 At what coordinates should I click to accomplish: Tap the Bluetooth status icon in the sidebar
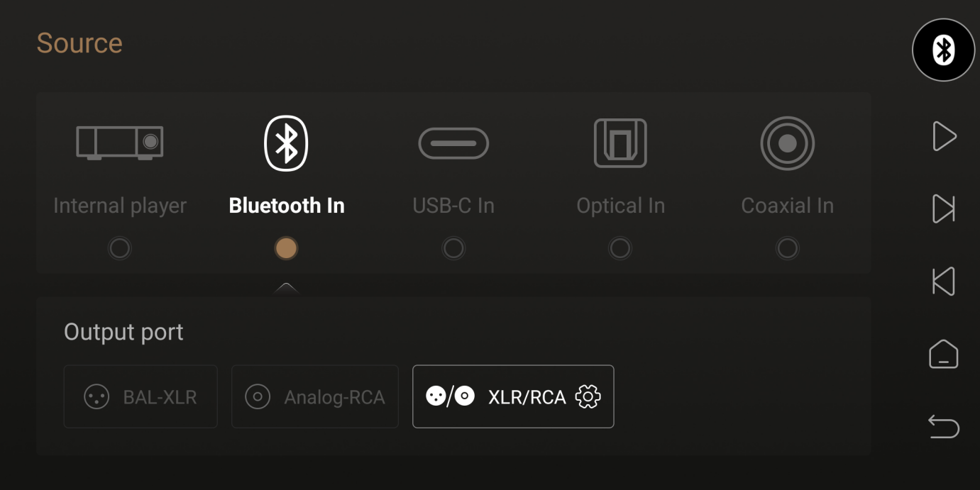[x=943, y=50]
